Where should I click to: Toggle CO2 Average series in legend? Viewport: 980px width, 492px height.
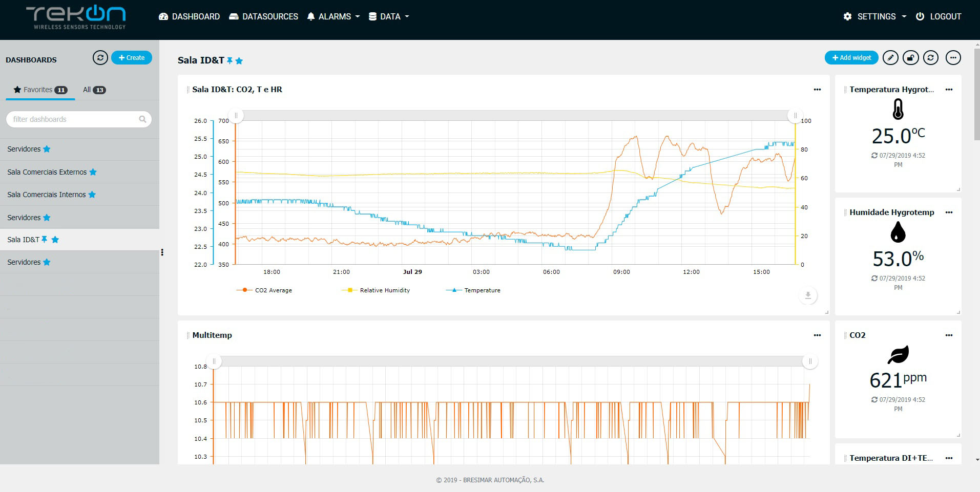tap(264, 290)
